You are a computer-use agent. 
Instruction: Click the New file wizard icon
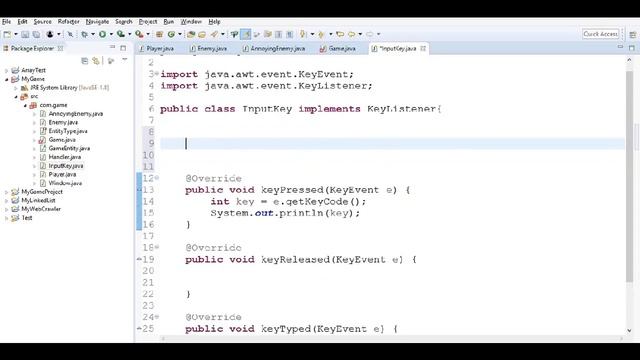click(7, 34)
